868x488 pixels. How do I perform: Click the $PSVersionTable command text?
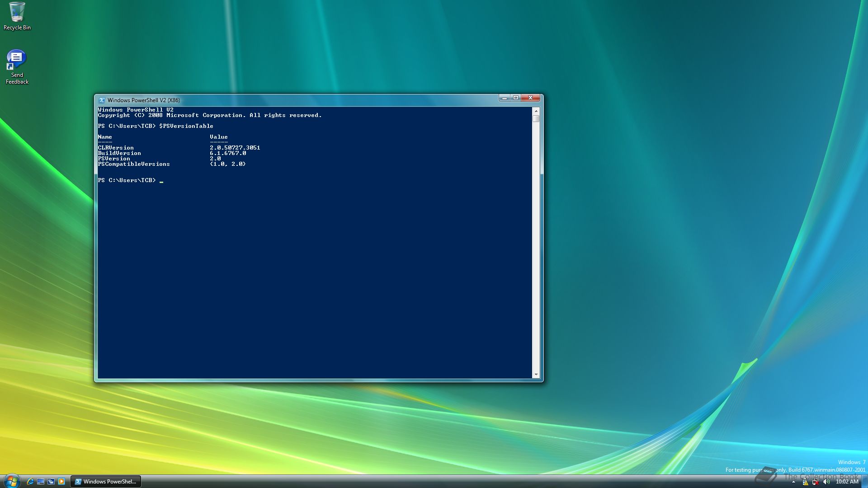186,126
